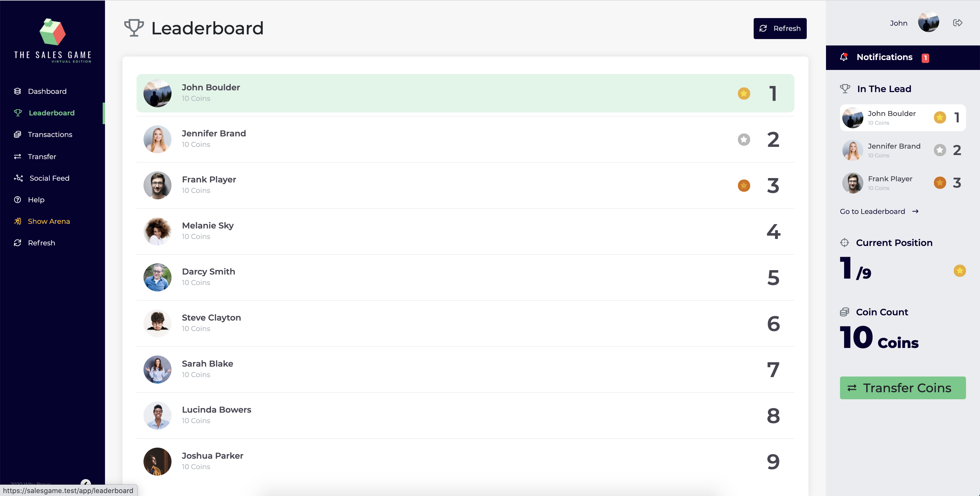980x496 pixels.
Task: Click the crosshair icon next to Current Position
Action: click(844, 242)
